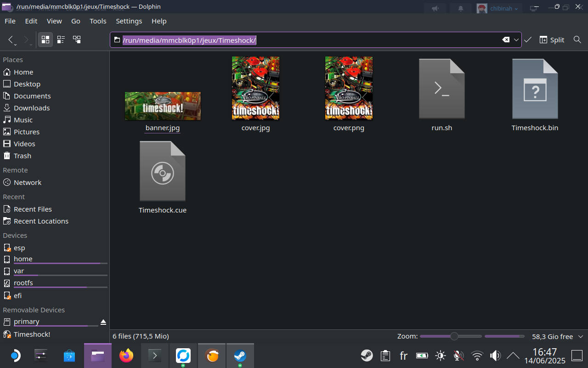The image size is (588, 368).
Task: Open Music in Places panel
Action: [x=55, y=120]
